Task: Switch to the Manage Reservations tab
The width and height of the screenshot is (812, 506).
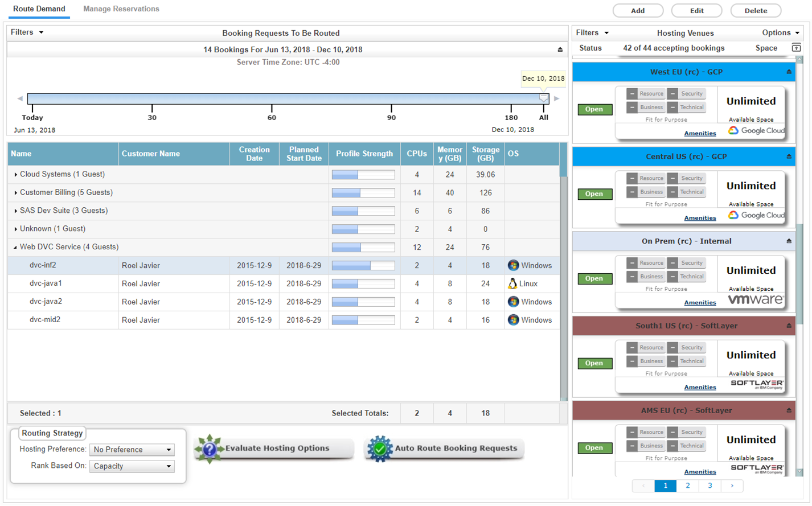Action: click(x=121, y=9)
